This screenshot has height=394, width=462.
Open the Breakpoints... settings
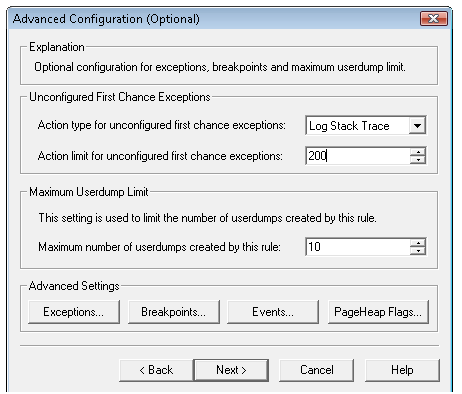[174, 312]
